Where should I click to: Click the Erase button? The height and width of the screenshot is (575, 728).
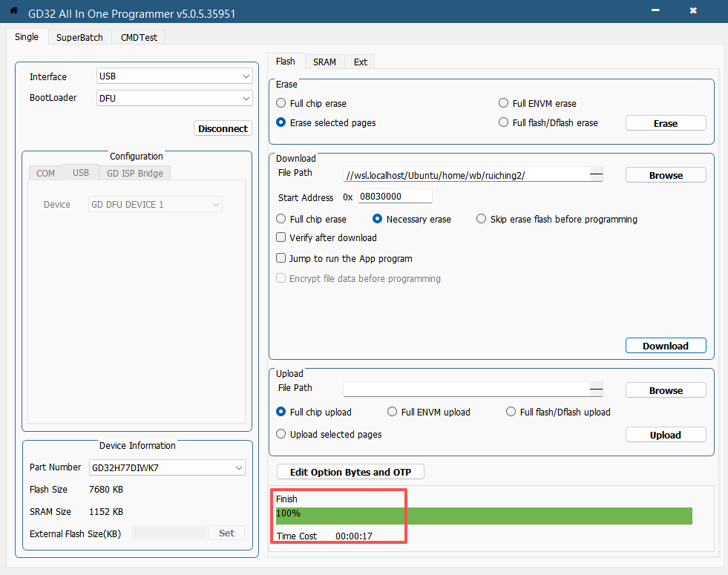[x=666, y=123]
